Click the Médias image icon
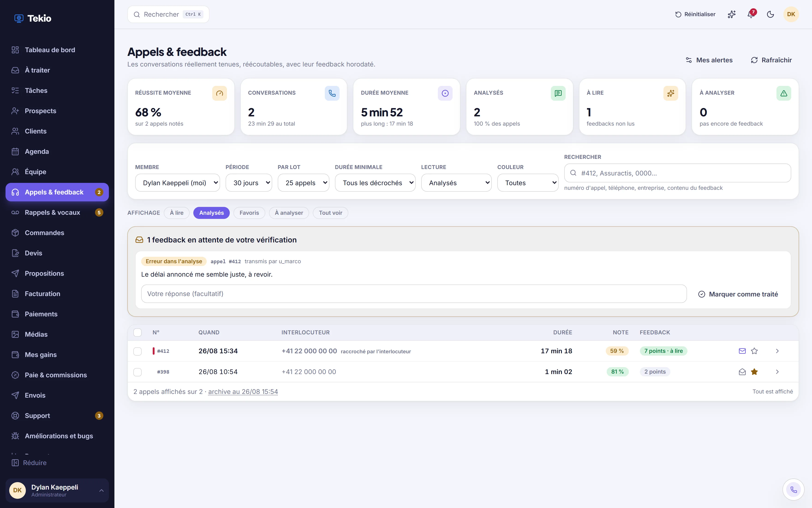 point(15,335)
